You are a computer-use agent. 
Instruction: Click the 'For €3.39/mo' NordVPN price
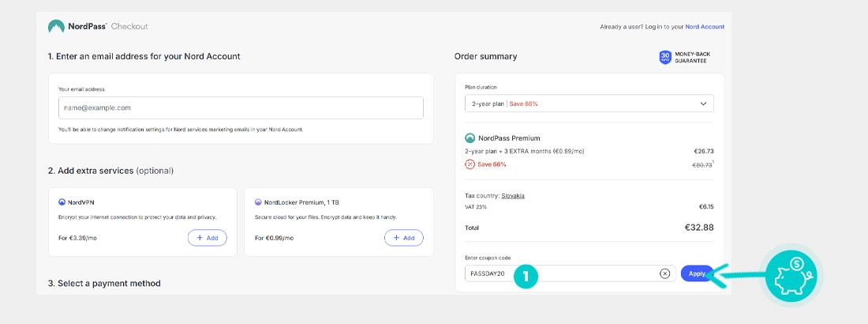pos(77,238)
